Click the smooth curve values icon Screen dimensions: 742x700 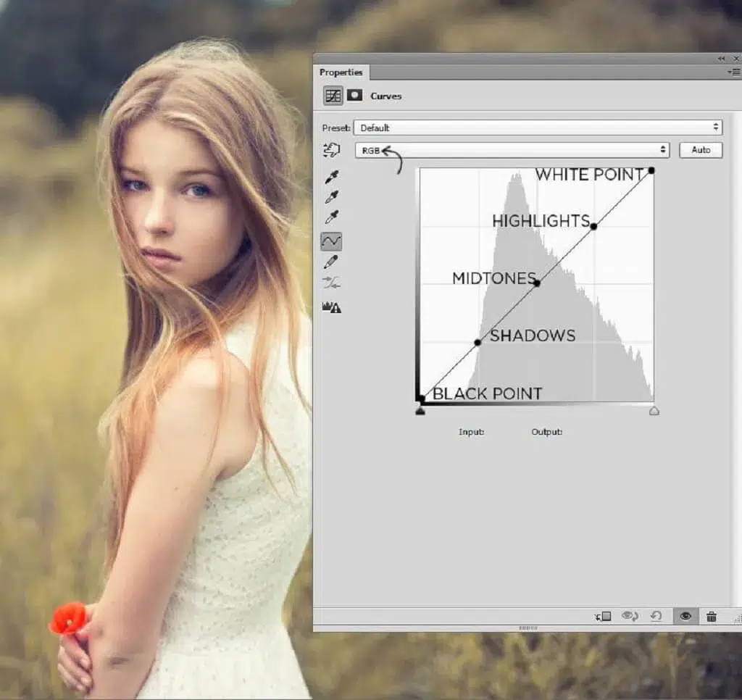point(331,283)
